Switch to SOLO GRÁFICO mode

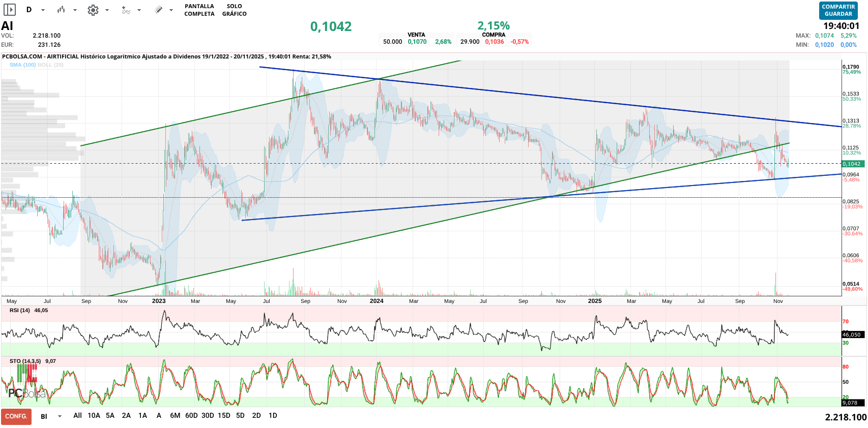click(234, 10)
